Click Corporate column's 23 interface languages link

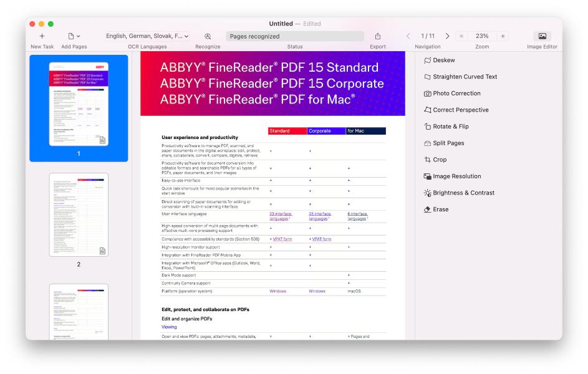[319, 216]
